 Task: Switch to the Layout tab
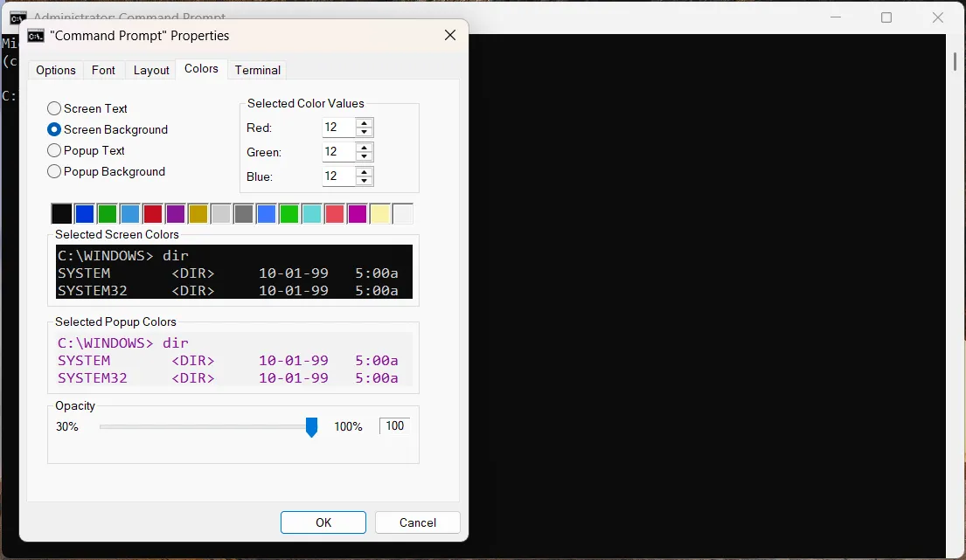tap(150, 70)
